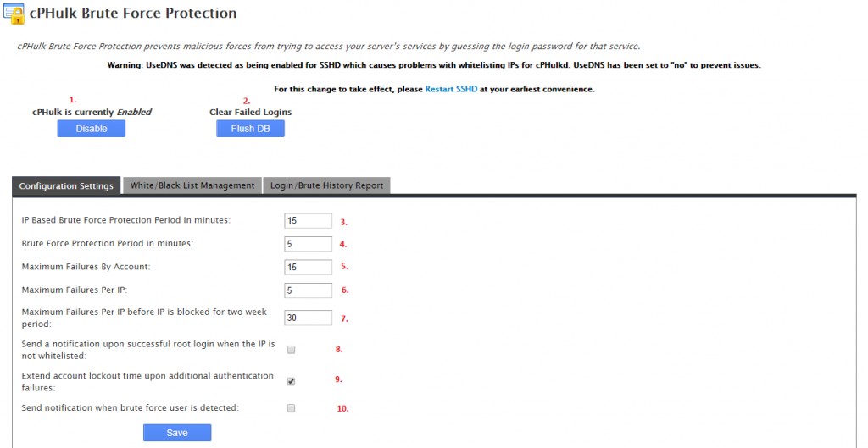
Task: Edit Maximum Failures By Account field
Action: [x=309, y=267]
